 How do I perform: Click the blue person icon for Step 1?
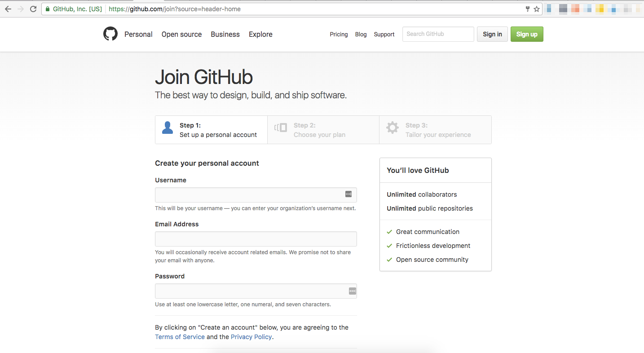168,128
